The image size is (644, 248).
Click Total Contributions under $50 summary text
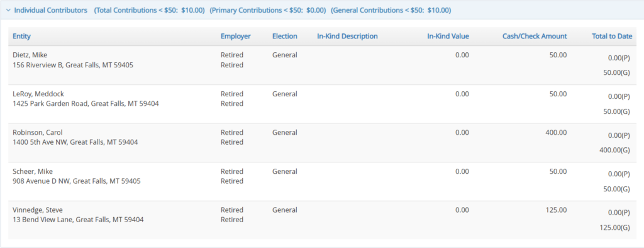point(150,10)
